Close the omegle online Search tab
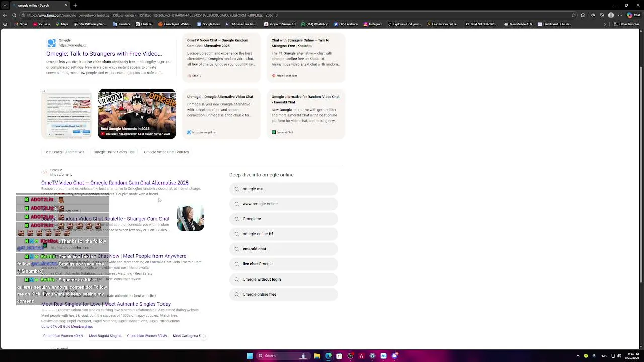Image resolution: width=644 pixels, height=362 pixels. (66, 5)
